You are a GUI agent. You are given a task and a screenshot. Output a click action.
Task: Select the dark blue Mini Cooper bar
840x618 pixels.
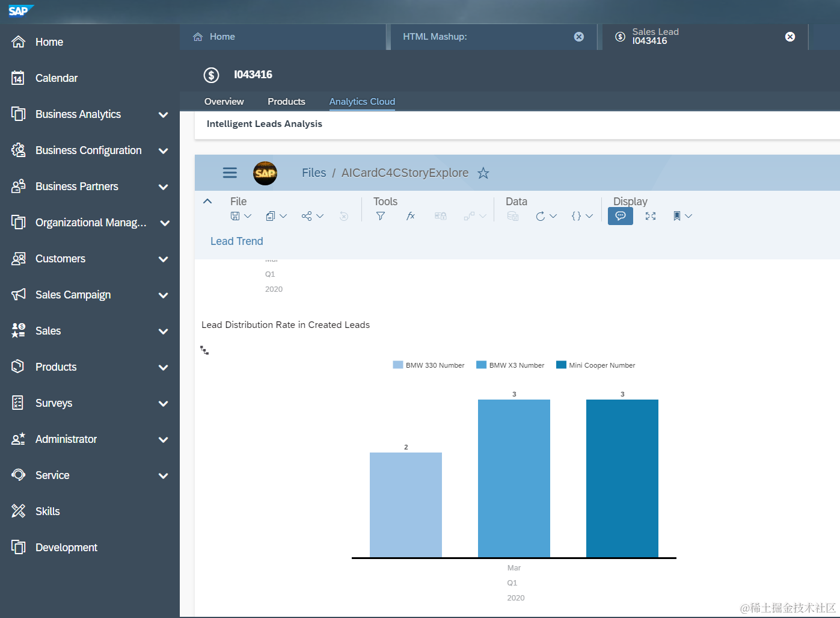pos(622,478)
